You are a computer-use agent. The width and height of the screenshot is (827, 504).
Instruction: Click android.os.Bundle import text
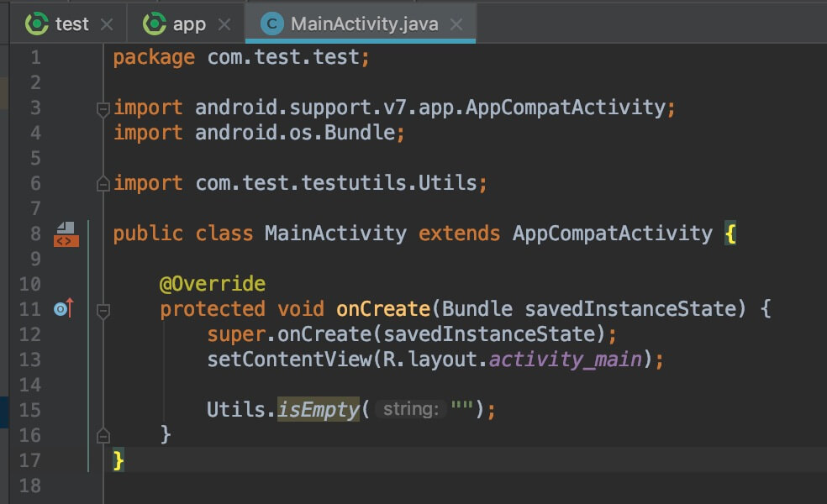pos(295,133)
